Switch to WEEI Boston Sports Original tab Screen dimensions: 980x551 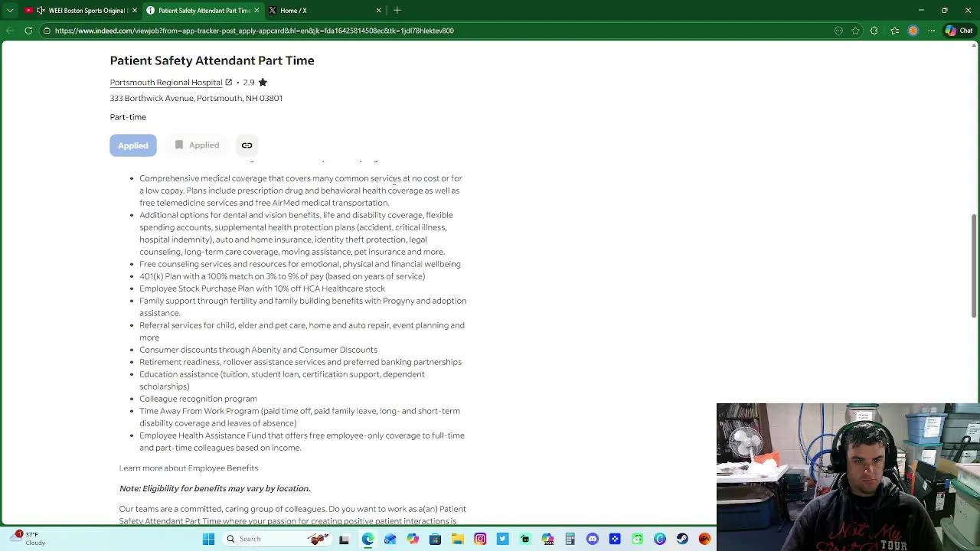(x=80, y=11)
